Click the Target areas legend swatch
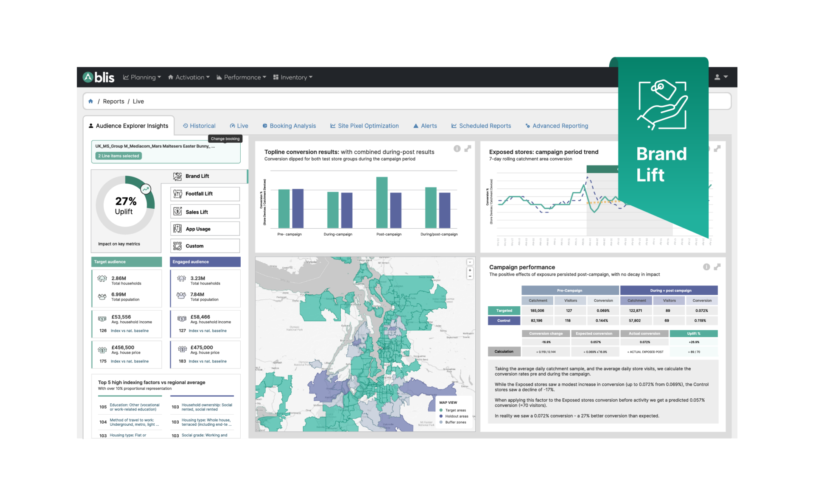This screenshot has width=816, height=504. (x=441, y=410)
